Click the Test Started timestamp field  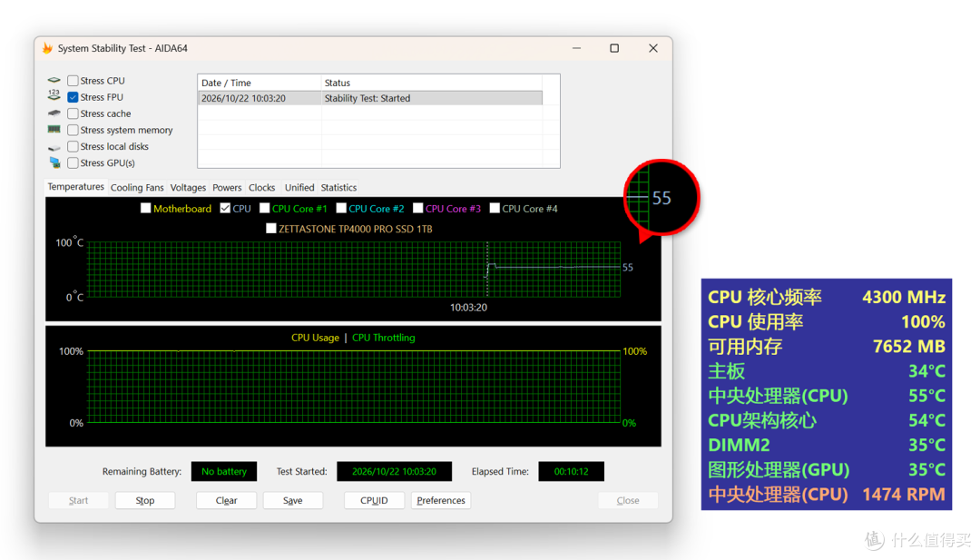394,471
